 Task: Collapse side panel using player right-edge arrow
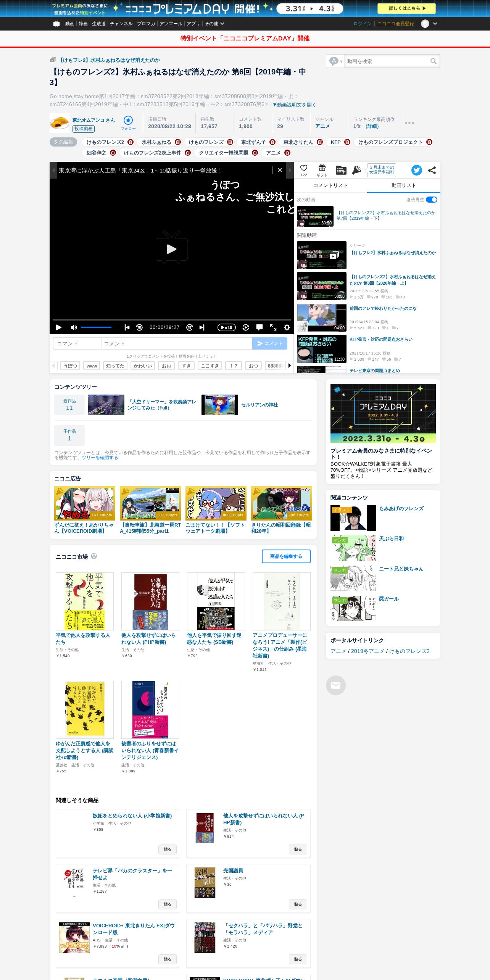[290, 170]
